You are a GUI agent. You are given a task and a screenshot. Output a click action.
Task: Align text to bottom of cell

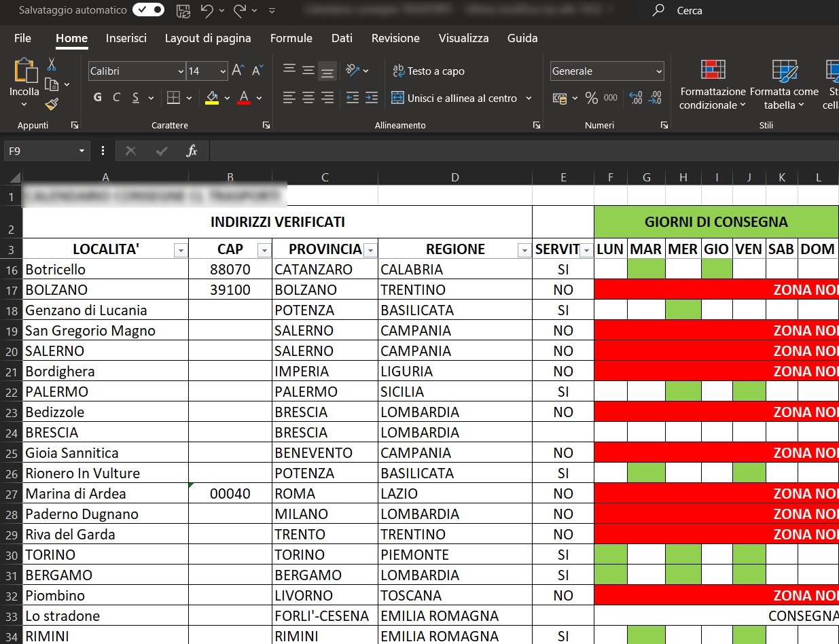tap(327, 71)
